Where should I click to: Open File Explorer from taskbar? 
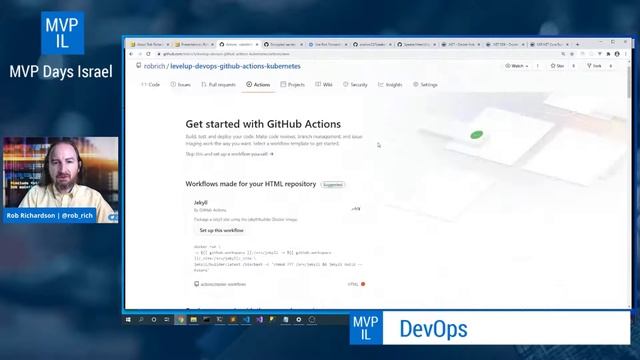pyautogui.click(x=193, y=320)
